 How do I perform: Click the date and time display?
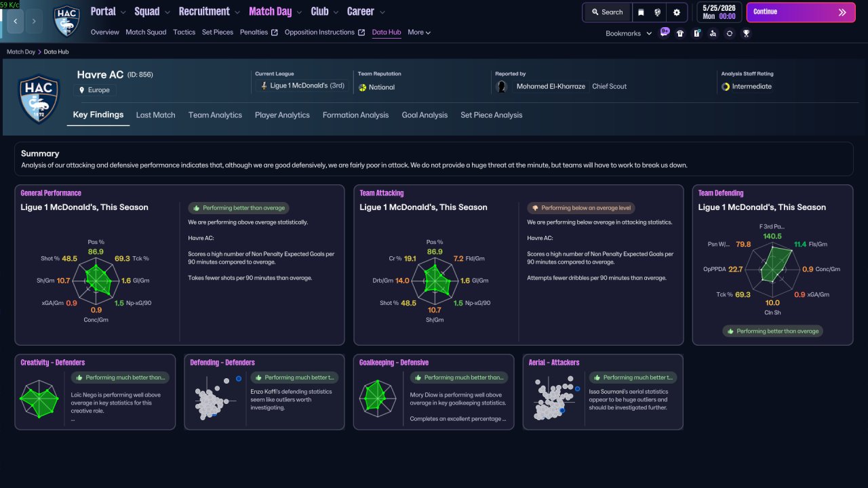pos(719,12)
